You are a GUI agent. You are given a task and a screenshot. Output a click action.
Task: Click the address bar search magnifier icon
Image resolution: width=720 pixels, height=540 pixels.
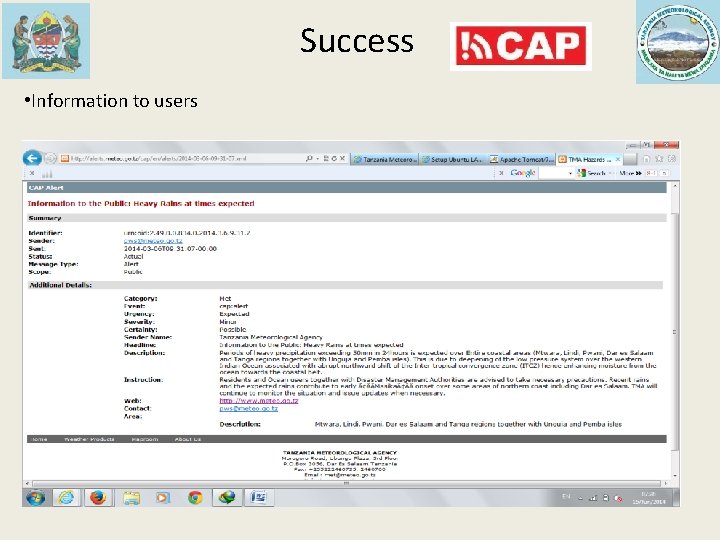309,158
